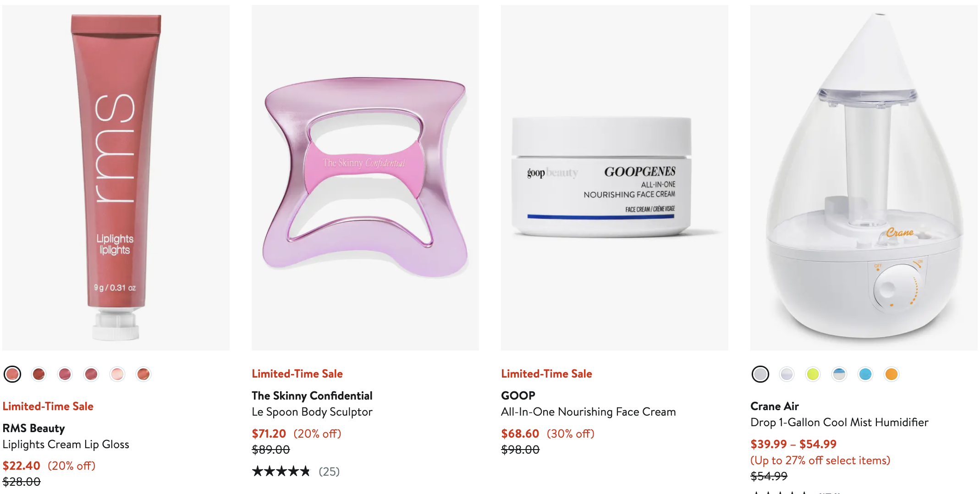The height and width of the screenshot is (494, 980).
Task: Open Liplights Cream Lip Gloss link
Action: [66, 445]
